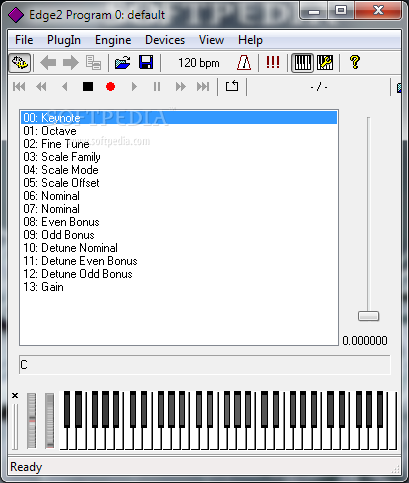Screen dimensions: 409x483
Task: Open file with the folder icon
Action: tap(122, 63)
